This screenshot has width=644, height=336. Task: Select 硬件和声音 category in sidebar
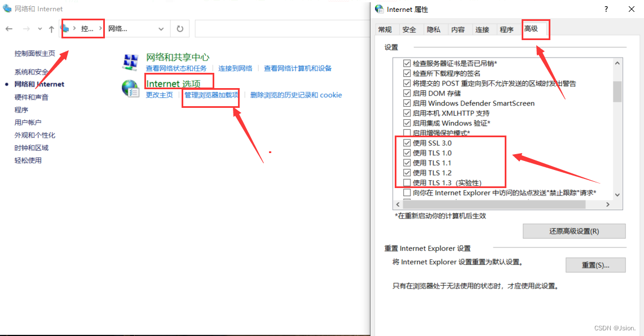(31, 97)
